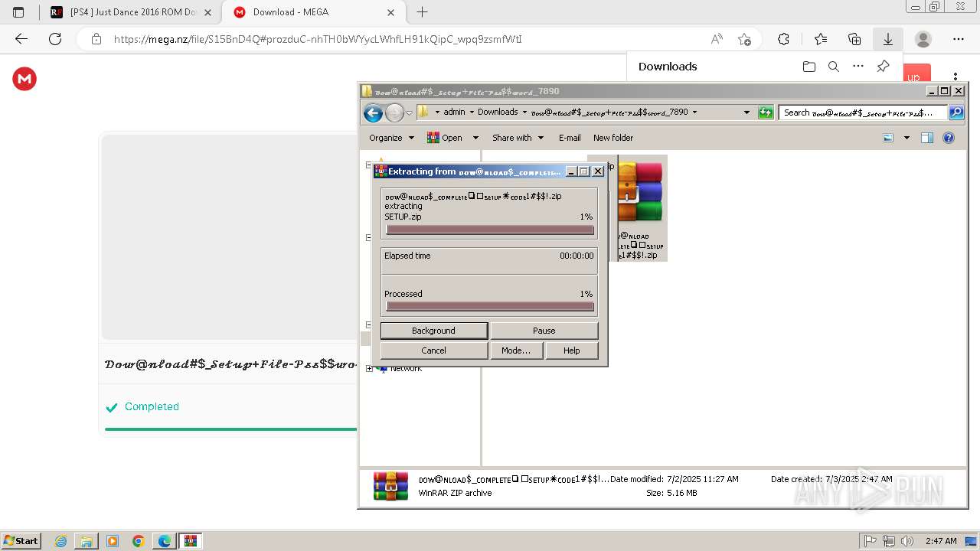Screen dimensions: 980x551
Task: Close the Just Dance 2016 ROM tab
Action: [207, 12]
